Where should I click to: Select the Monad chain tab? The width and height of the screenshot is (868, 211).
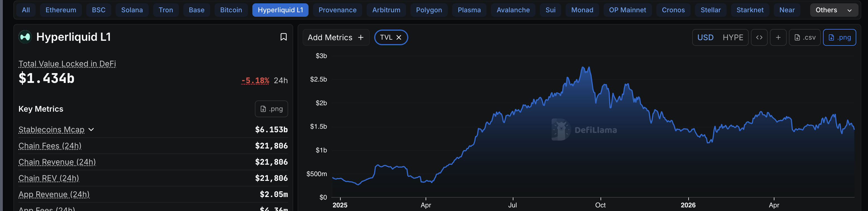[x=582, y=10]
